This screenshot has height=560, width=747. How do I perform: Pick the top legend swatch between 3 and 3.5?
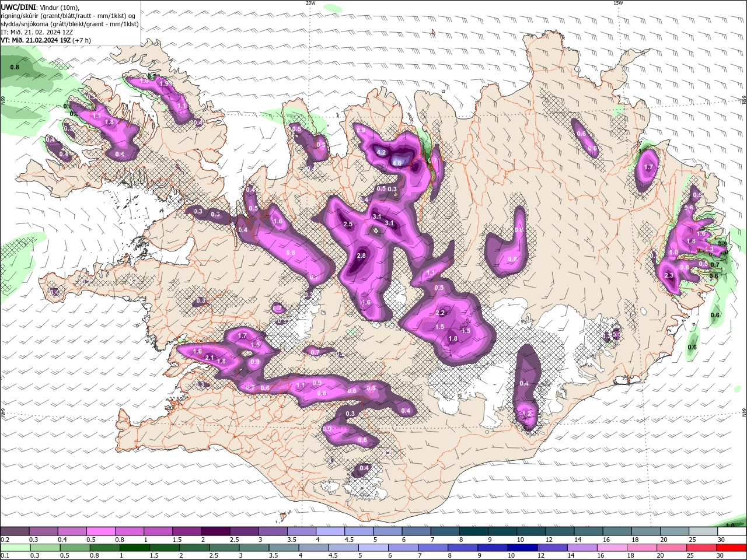pos(273,531)
